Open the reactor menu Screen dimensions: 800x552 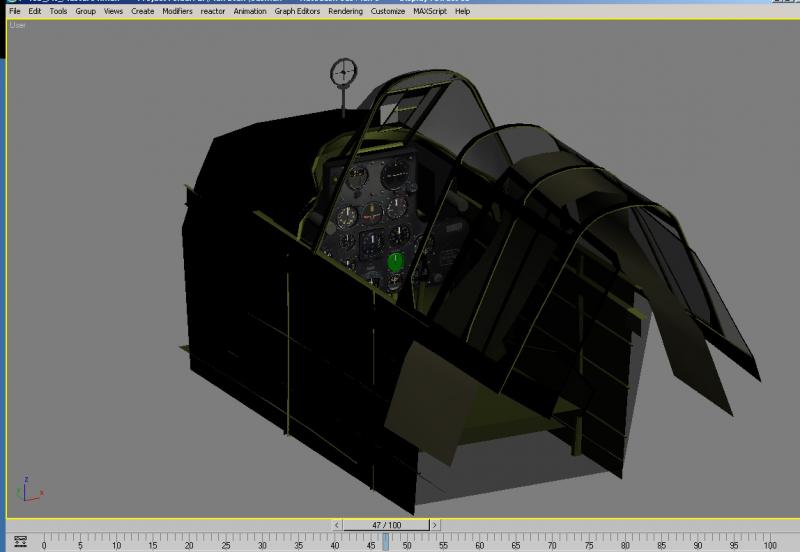click(213, 11)
